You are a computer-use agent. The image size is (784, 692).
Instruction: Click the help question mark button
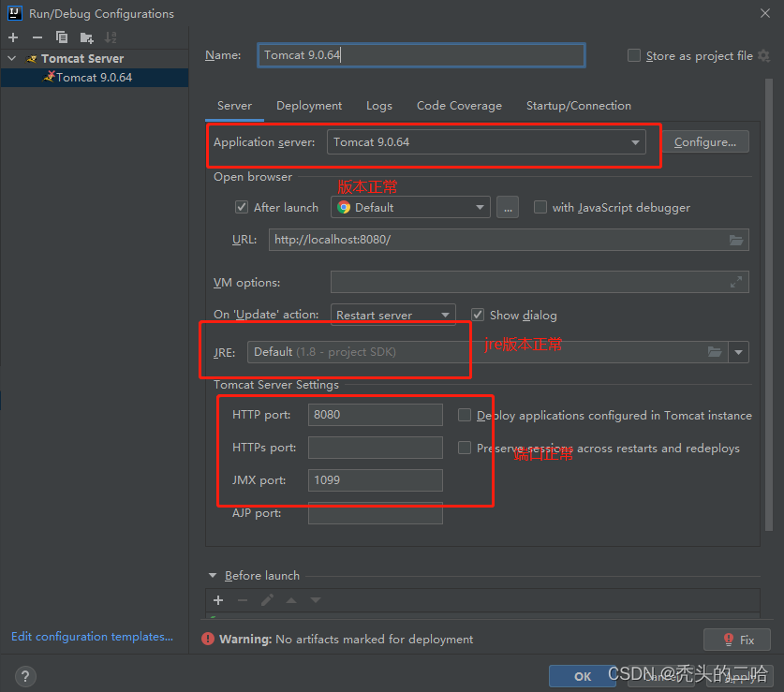[25, 676]
